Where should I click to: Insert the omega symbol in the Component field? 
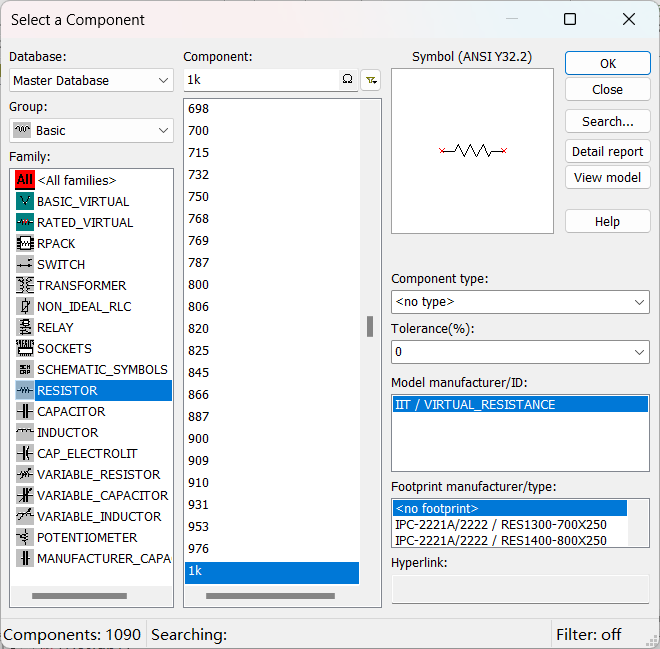(347, 80)
